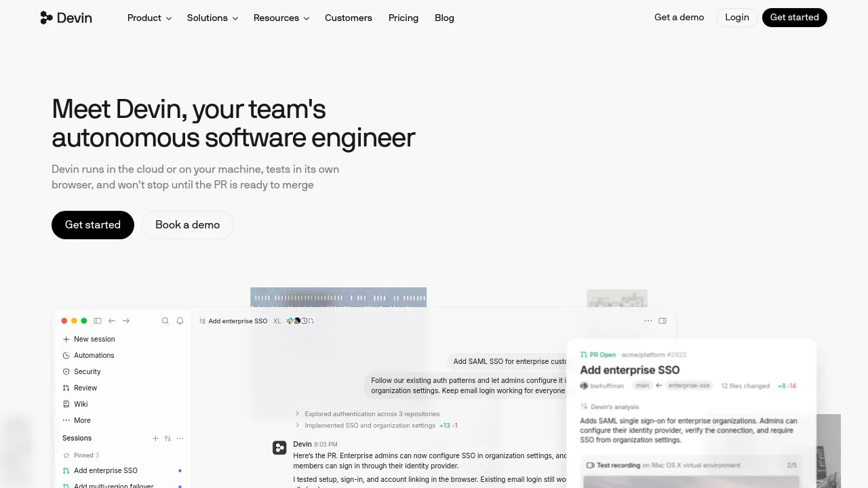Click the notifications bell icon
Viewport: 868px width, 488px height.
180,321
